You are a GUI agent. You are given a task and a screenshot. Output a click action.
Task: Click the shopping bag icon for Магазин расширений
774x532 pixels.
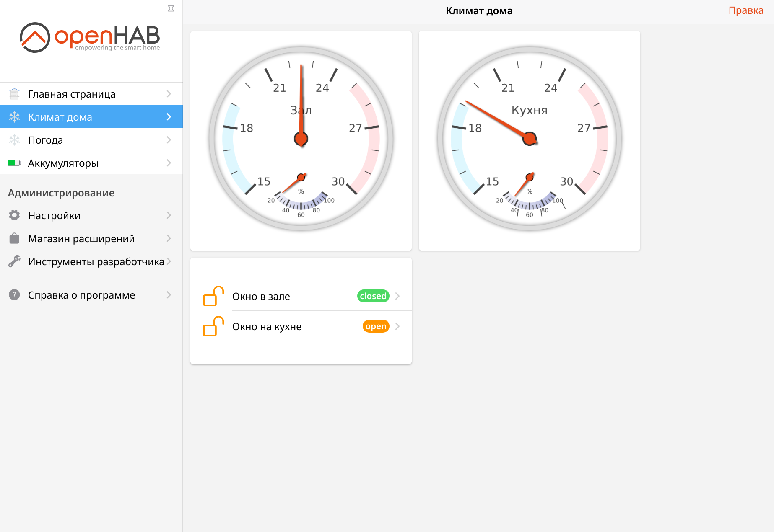14,238
